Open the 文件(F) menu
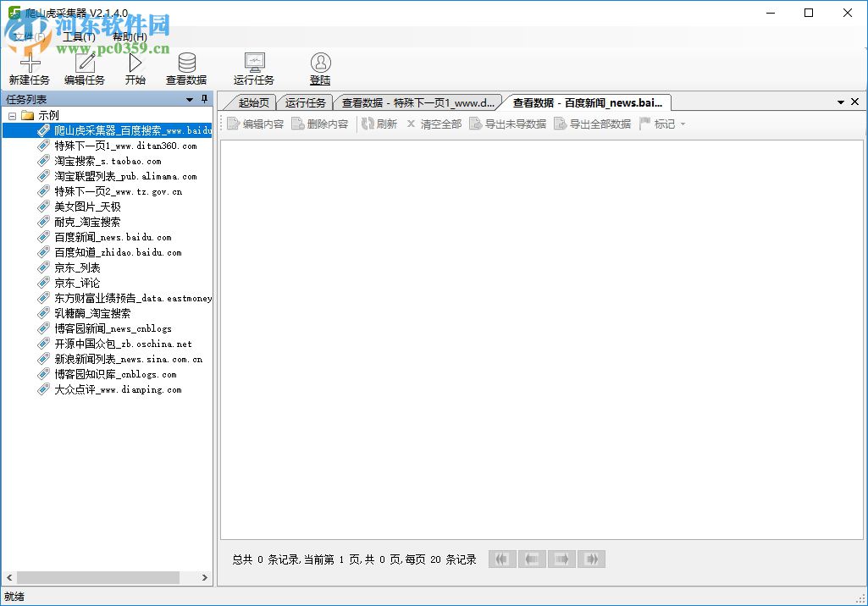The image size is (868, 606). (x=29, y=37)
